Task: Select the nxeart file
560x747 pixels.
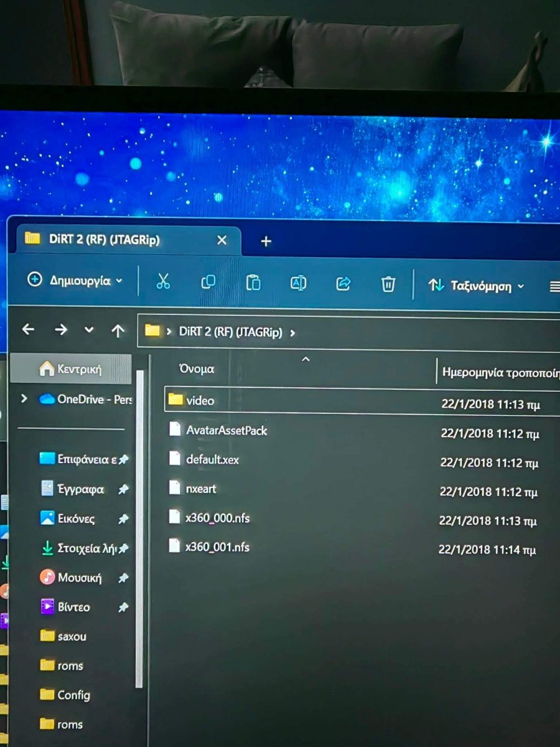Action: click(201, 489)
